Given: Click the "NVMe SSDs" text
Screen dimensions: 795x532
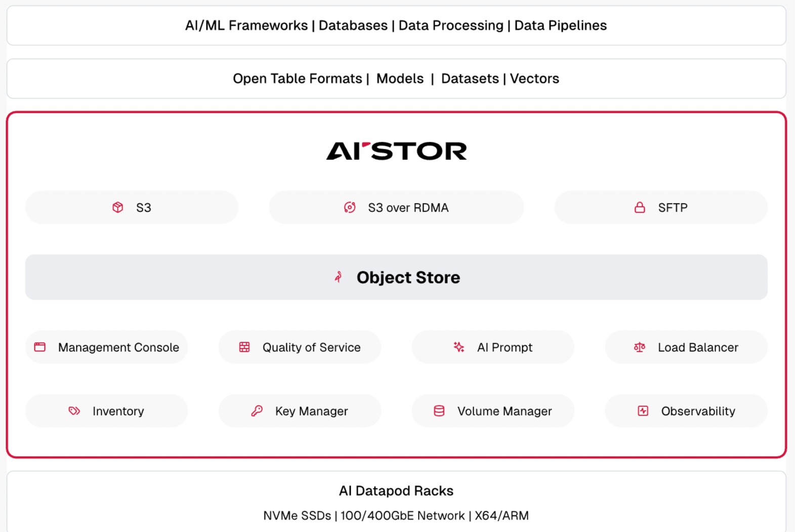Looking at the screenshot, I should click(x=297, y=515).
